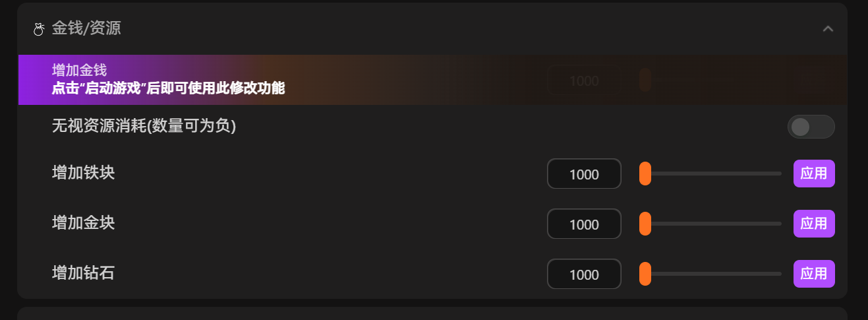868x320 pixels.
Task: Click the 增加金钱 value input field
Action: point(583,80)
